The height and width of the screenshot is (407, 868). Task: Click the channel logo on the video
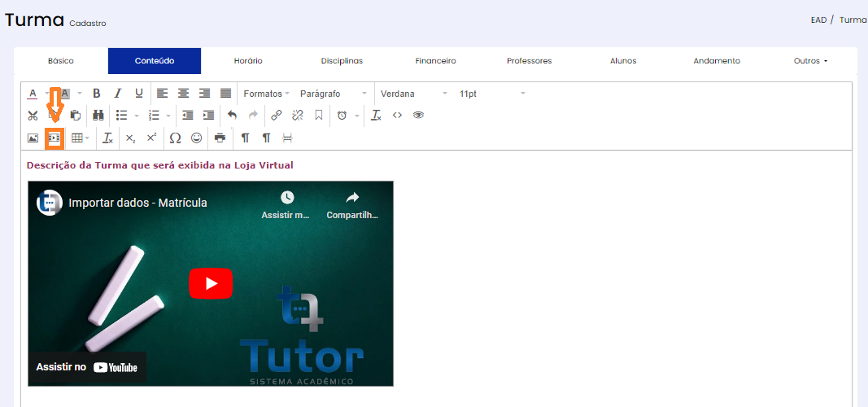[x=50, y=203]
